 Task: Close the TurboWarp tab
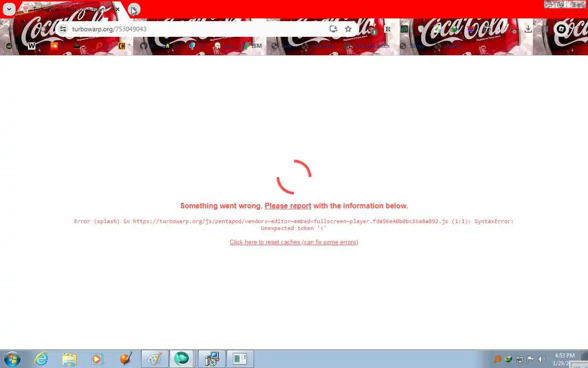pyautogui.click(x=118, y=9)
